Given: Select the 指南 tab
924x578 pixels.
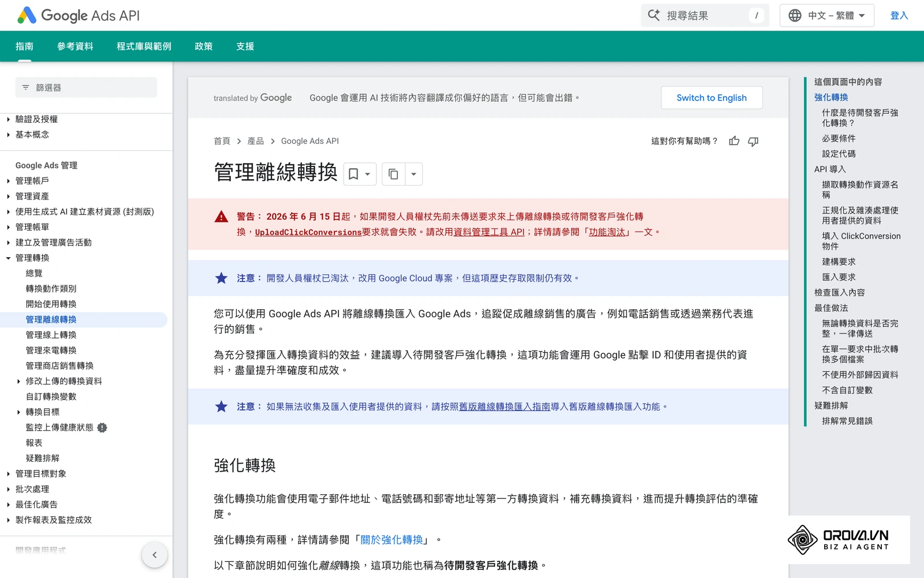Looking at the screenshot, I should click(x=24, y=46).
